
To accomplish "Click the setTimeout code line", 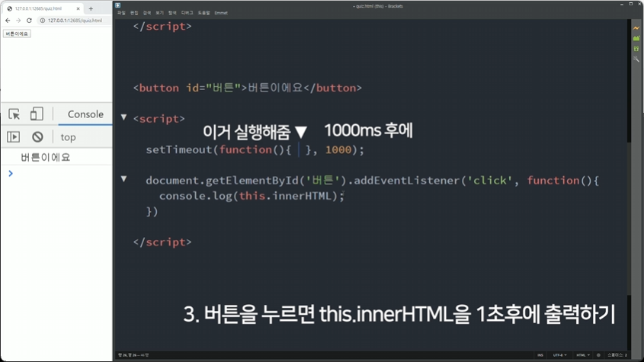I will [x=255, y=149].
